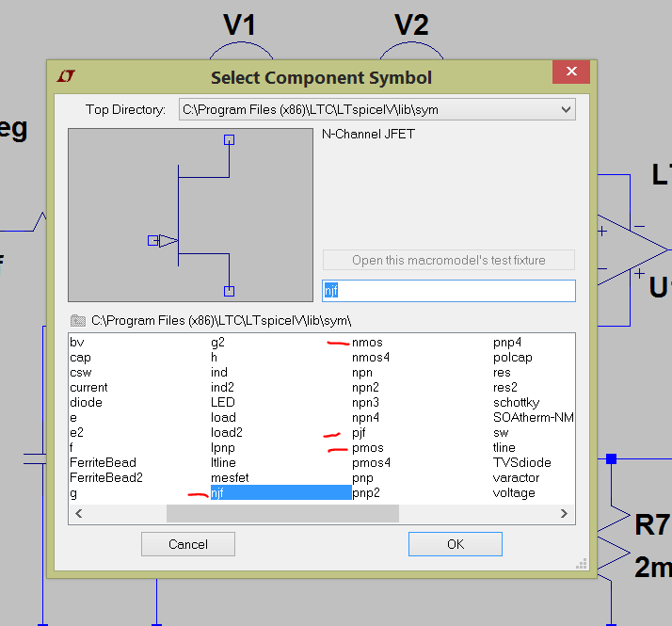The width and height of the screenshot is (672, 626).
Task: Select the bv component
Action: (77, 342)
